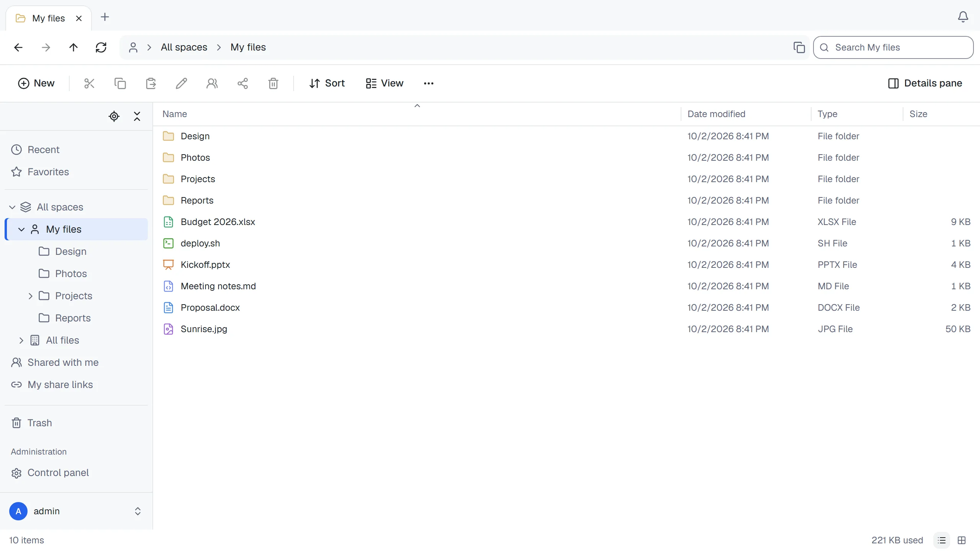Click the Copy icon in the toolbar
The image size is (980, 551).
click(x=120, y=83)
